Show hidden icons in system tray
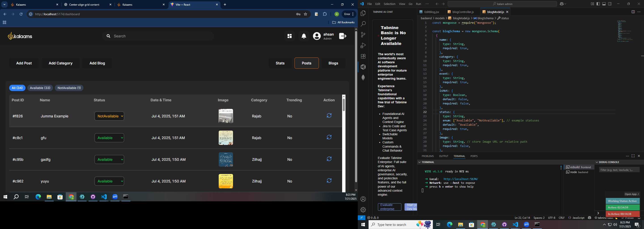Viewport: 644px width, 229px height. 604,225
